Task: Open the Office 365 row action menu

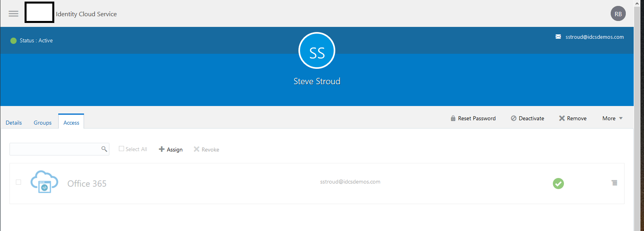Action: pos(614,183)
